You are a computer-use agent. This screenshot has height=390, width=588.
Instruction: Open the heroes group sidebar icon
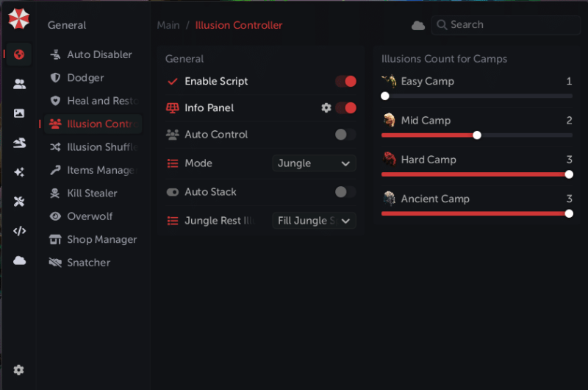click(19, 84)
